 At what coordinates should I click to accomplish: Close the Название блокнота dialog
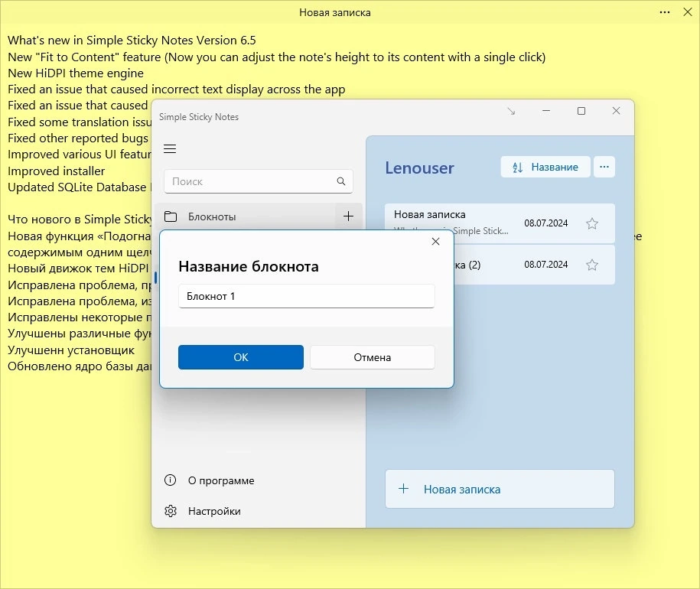pos(436,242)
